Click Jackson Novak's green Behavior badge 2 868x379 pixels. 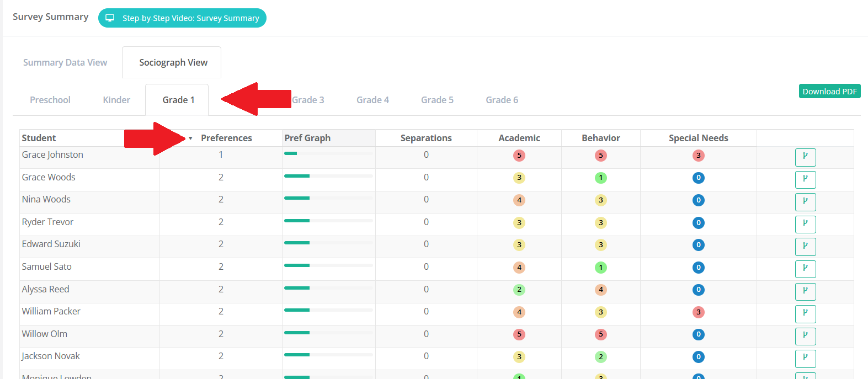(601, 357)
